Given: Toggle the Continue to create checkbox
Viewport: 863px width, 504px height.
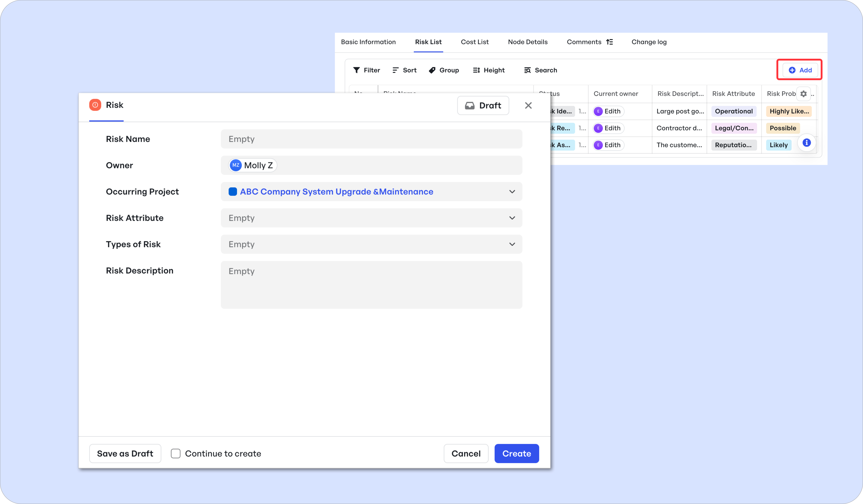Looking at the screenshot, I should tap(176, 454).
